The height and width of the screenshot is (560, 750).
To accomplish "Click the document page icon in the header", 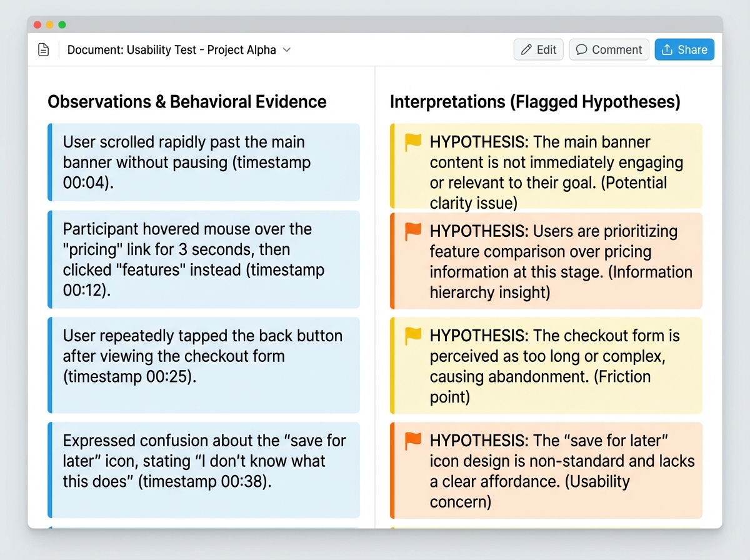I will click(x=43, y=49).
